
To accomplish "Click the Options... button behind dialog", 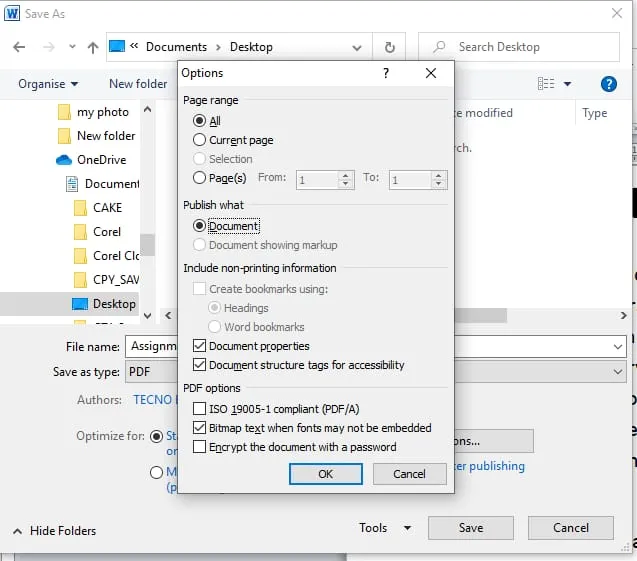I will pyautogui.click(x=494, y=441).
